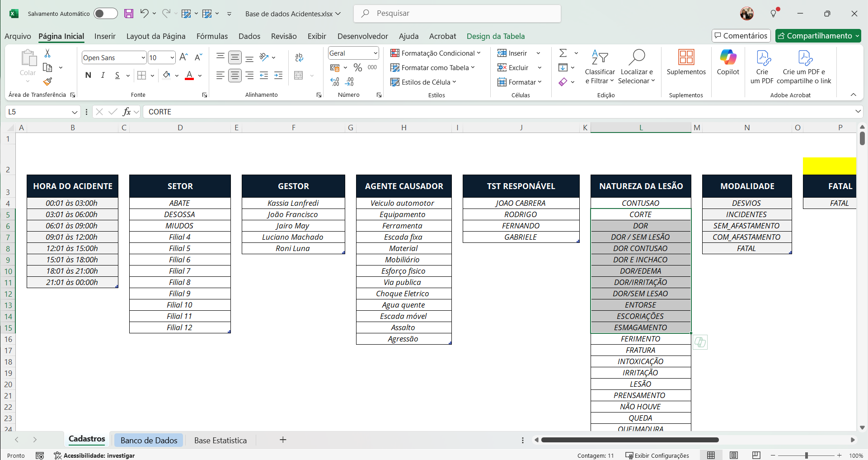Open the Open Sans font dropdown

[143, 58]
